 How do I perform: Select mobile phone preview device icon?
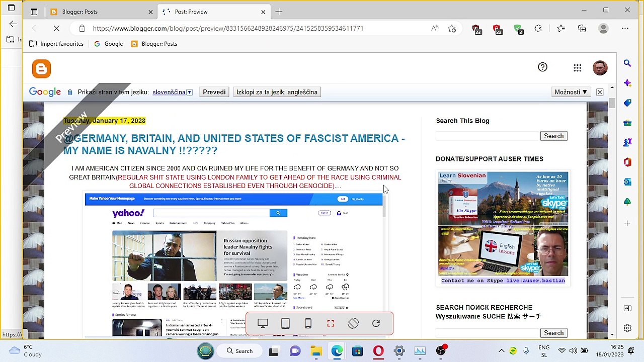click(x=308, y=323)
